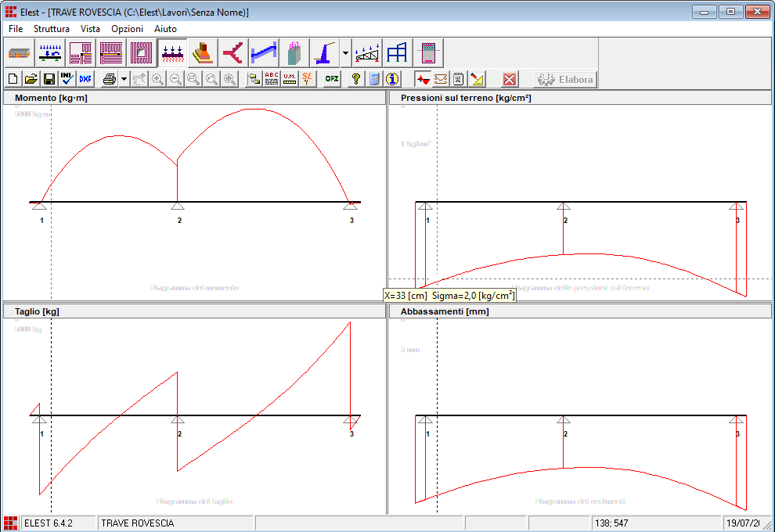Toggle the U.M. units button
Viewport: 775px width, 532px height.
pyautogui.click(x=290, y=79)
